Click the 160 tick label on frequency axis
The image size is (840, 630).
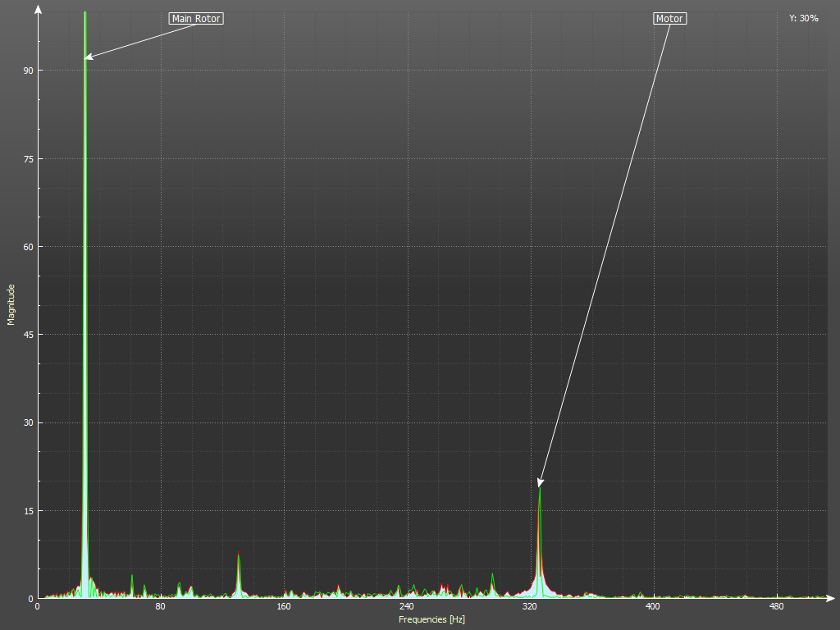(283, 607)
